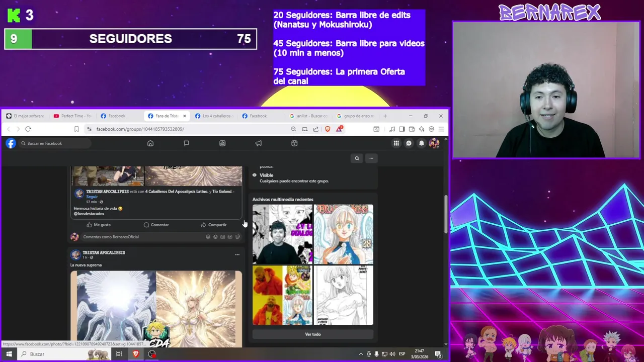The width and height of the screenshot is (644, 362).
Task: Switch to 'anilist - Buscar' tab
Action: click(x=309, y=116)
